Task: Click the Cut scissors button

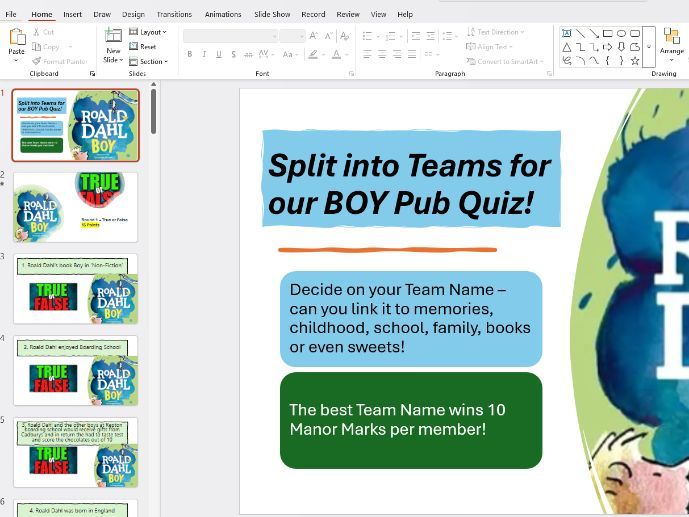Action: (43, 32)
